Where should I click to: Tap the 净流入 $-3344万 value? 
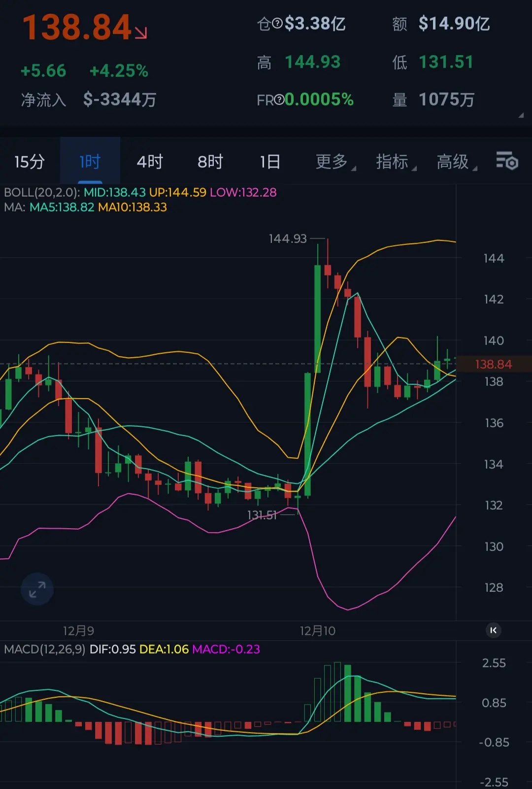[x=120, y=100]
